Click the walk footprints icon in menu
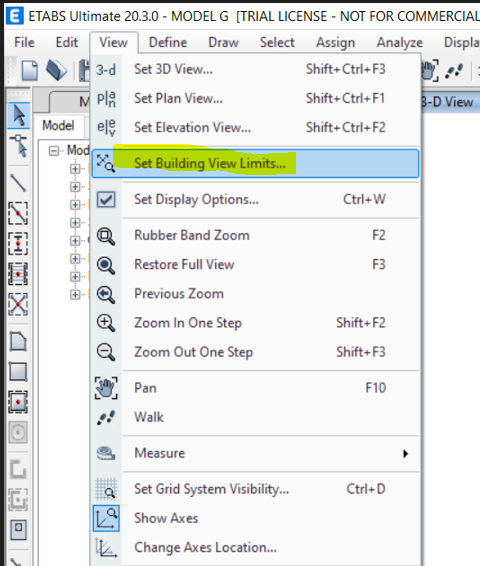Viewport: 480px width, 566px height. point(106,418)
